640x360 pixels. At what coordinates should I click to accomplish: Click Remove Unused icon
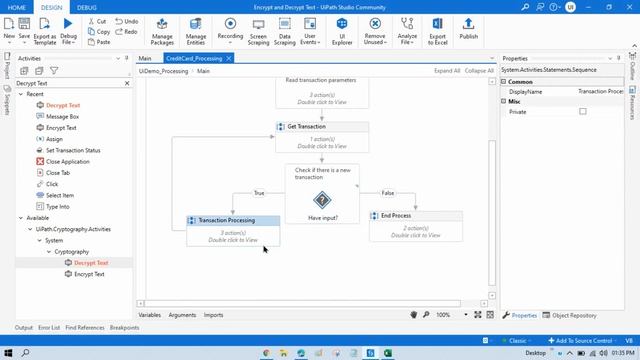[x=375, y=24]
